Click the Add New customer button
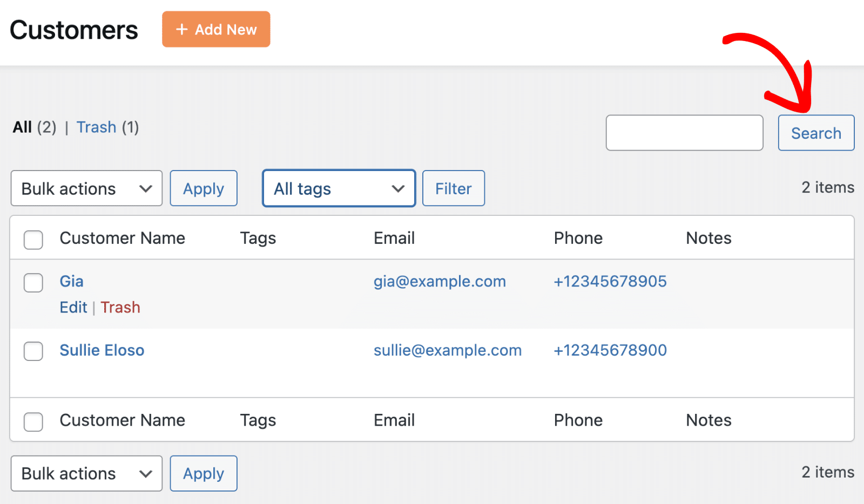This screenshot has width=864, height=504. (216, 29)
